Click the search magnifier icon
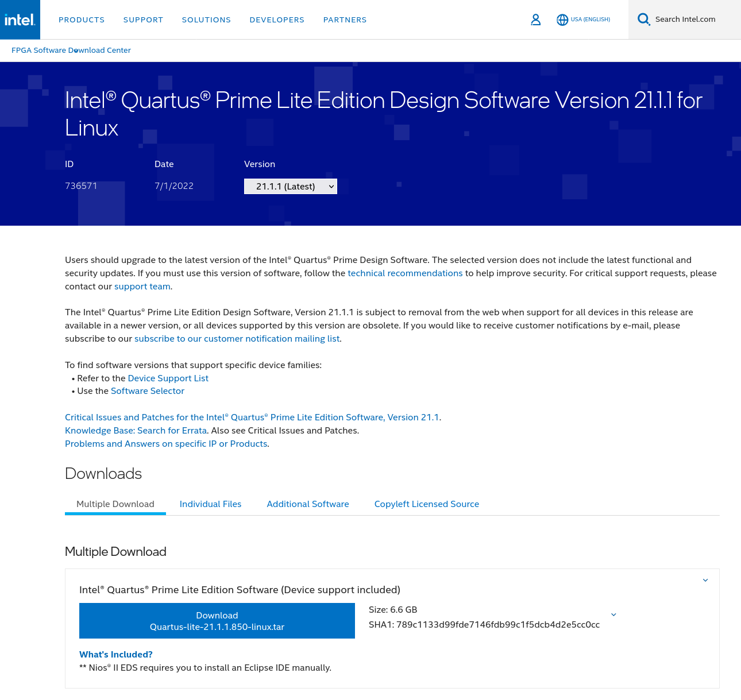The image size is (741, 700). 643,19
